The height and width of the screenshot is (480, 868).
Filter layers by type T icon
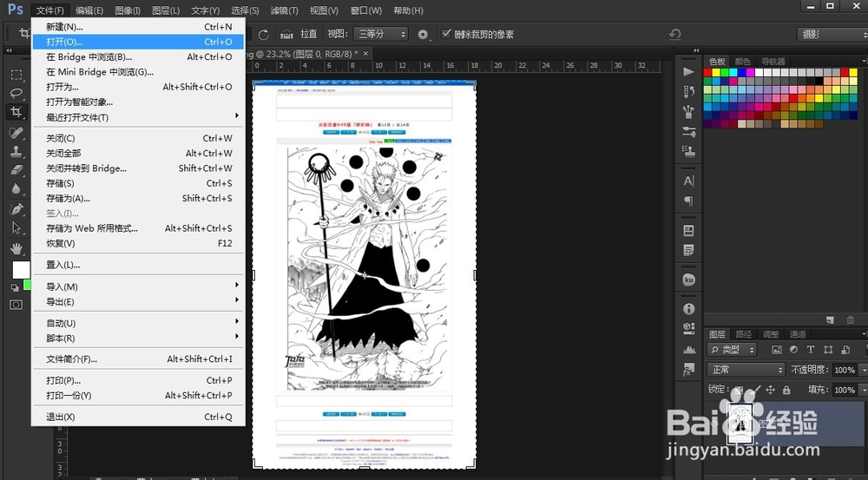811,349
